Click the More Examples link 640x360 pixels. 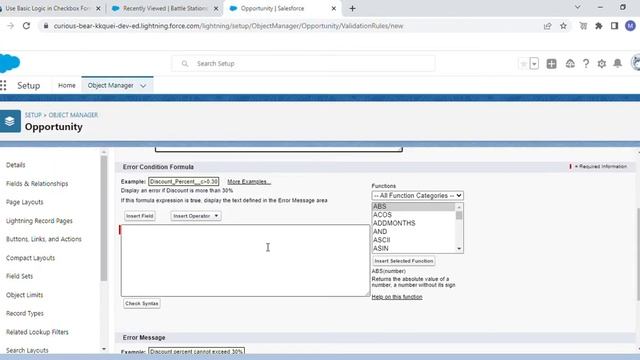[249, 182]
